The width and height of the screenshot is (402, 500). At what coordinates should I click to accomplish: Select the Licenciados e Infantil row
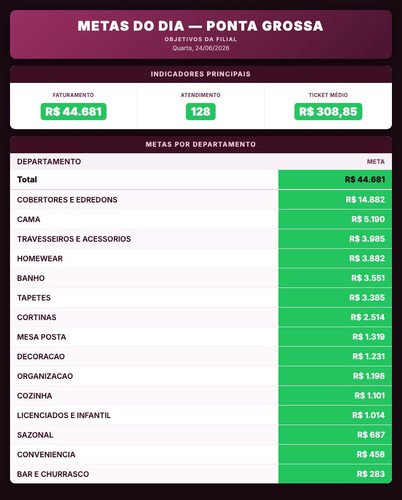tap(201, 415)
